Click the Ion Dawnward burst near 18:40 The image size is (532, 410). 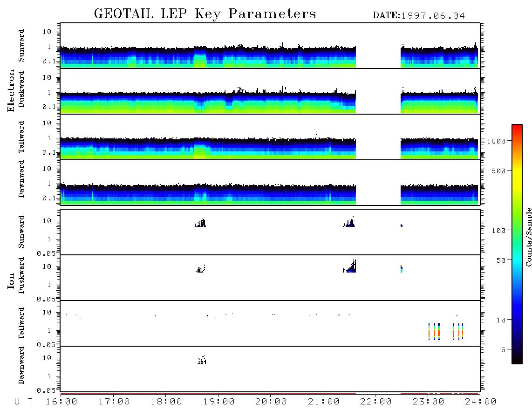coord(202,360)
